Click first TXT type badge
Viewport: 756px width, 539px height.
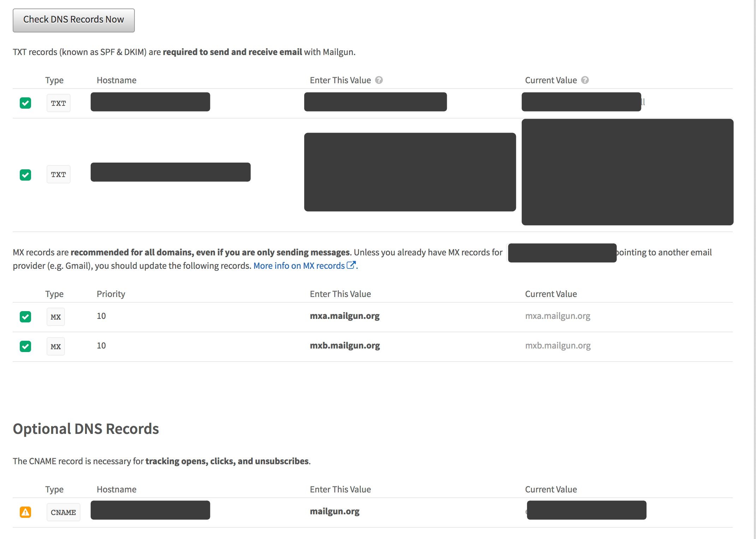[x=58, y=103]
